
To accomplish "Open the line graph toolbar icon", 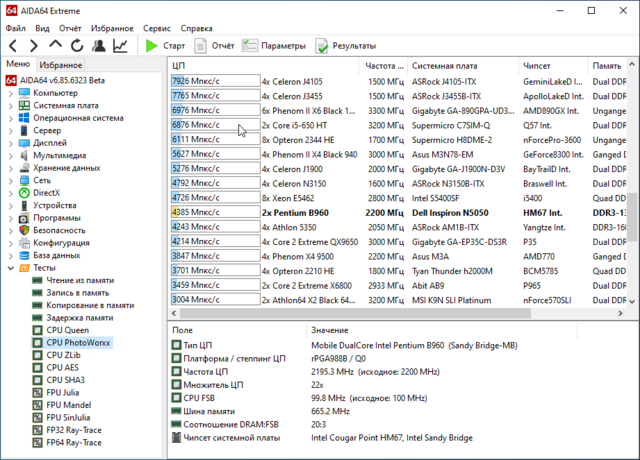I will pos(120,46).
